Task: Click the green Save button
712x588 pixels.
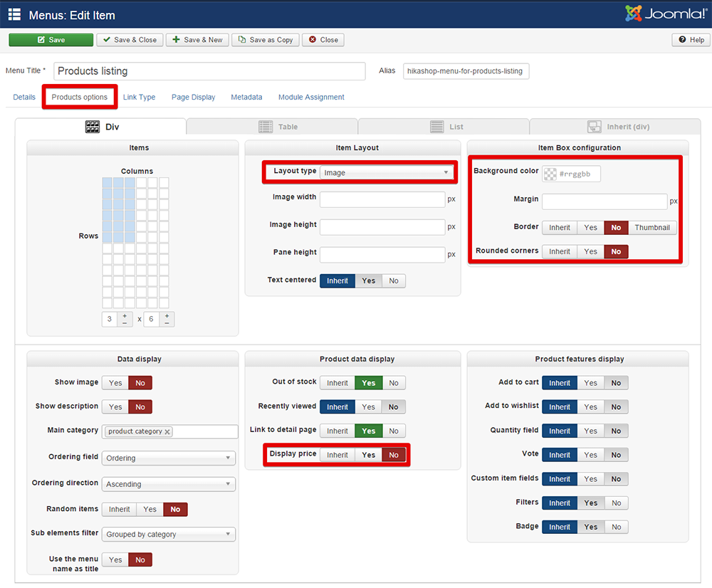Action: pyautogui.click(x=51, y=40)
